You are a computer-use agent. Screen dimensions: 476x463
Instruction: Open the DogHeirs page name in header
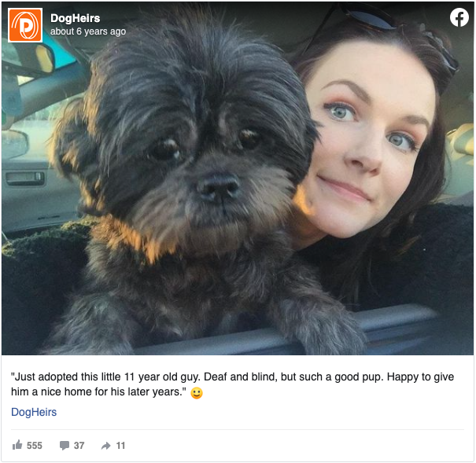75,18
